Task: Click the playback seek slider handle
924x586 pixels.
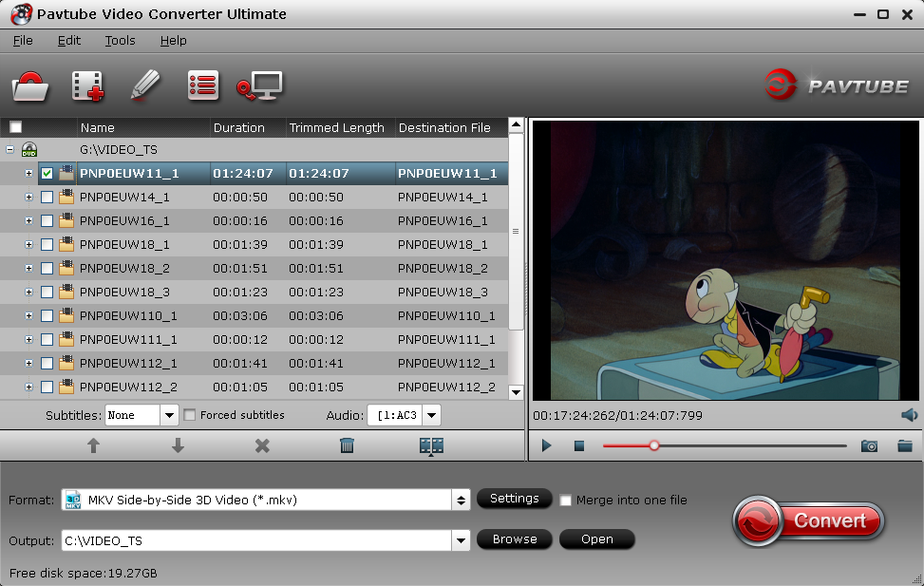Action: click(x=654, y=445)
